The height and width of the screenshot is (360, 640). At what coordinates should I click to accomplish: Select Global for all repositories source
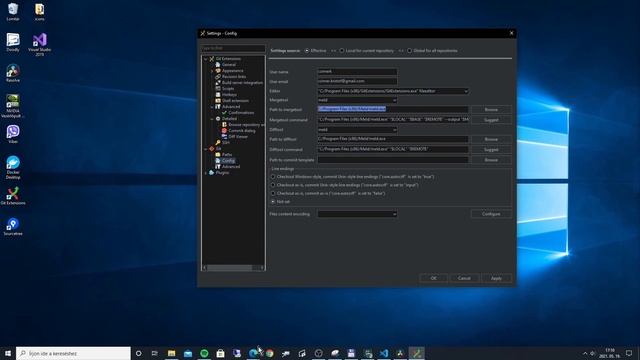coord(409,51)
